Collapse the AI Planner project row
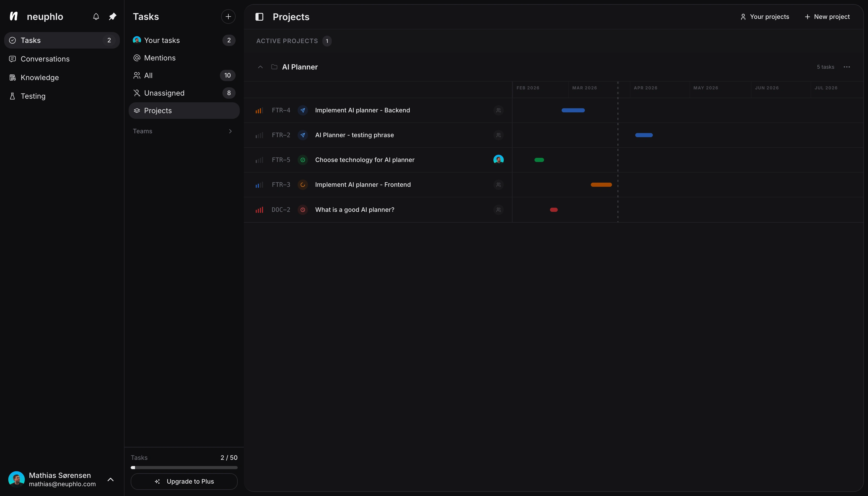This screenshot has height=496, width=868. coord(261,67)
